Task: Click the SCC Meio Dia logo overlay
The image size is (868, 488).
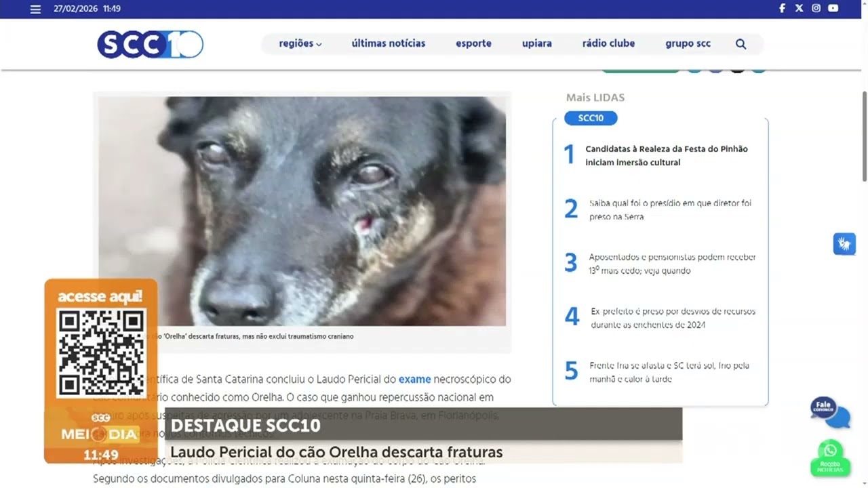Action: coord(100,430)
